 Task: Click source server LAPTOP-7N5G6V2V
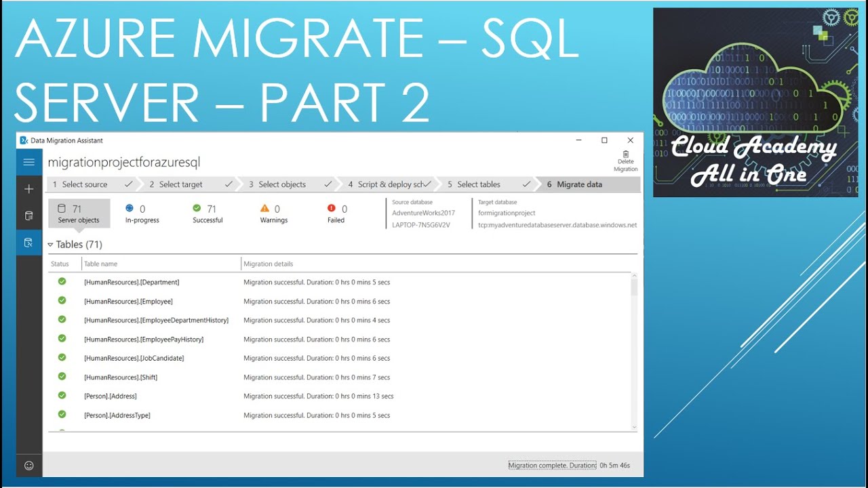(421, 225)
